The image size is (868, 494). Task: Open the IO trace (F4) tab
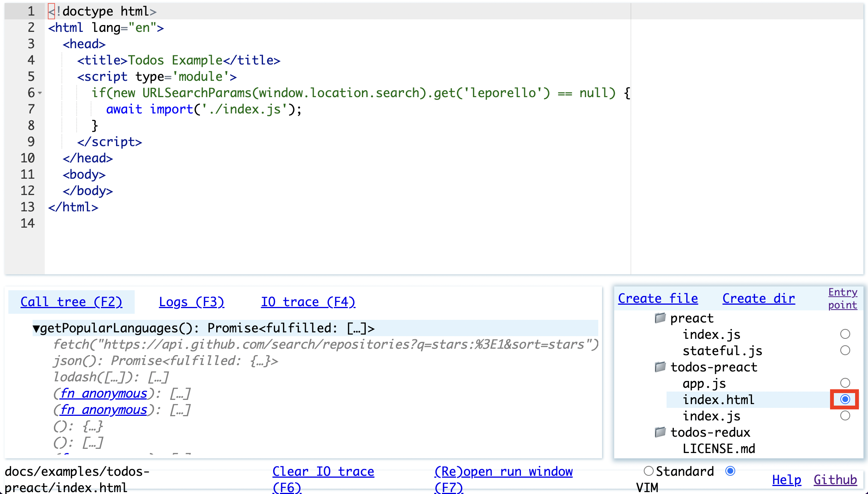pos(308,302)
